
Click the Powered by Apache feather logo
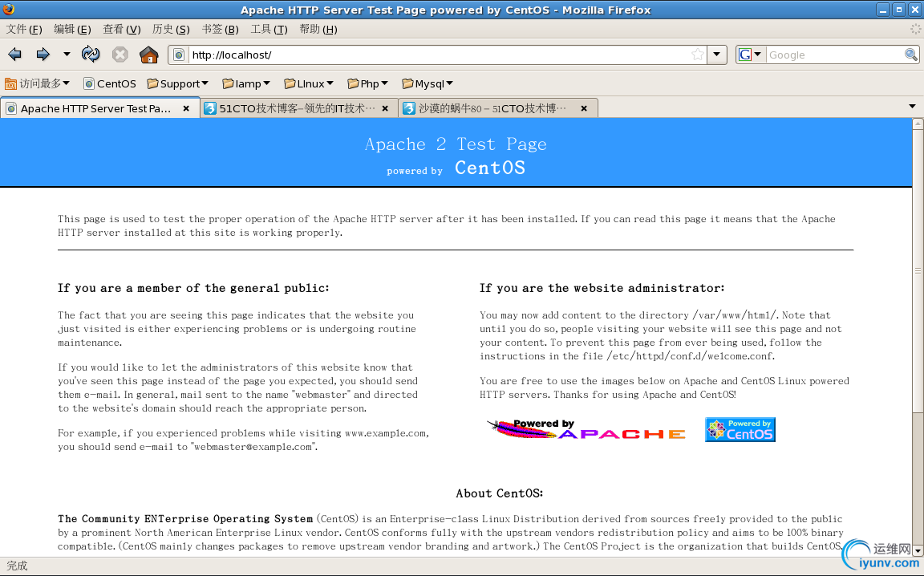[x=586, y=429]
